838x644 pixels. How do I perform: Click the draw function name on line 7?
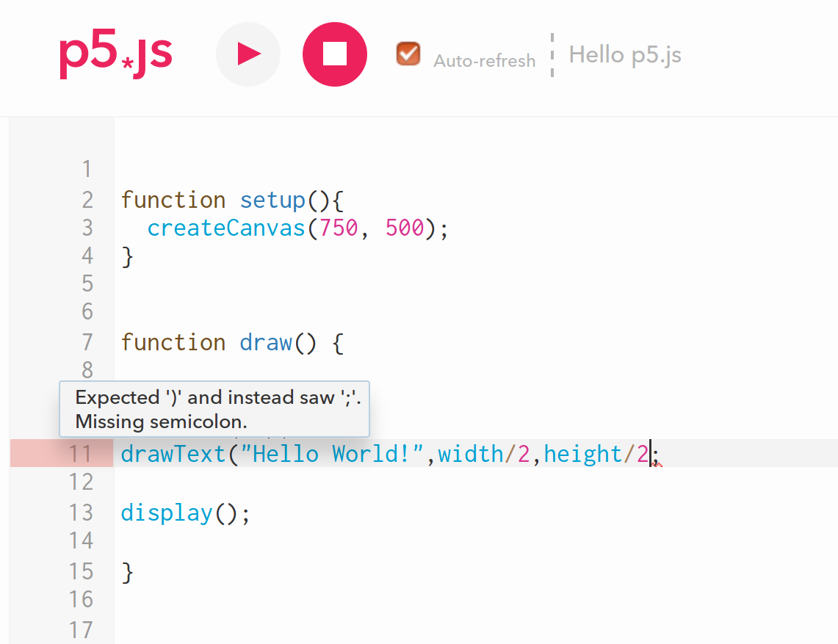266,342
